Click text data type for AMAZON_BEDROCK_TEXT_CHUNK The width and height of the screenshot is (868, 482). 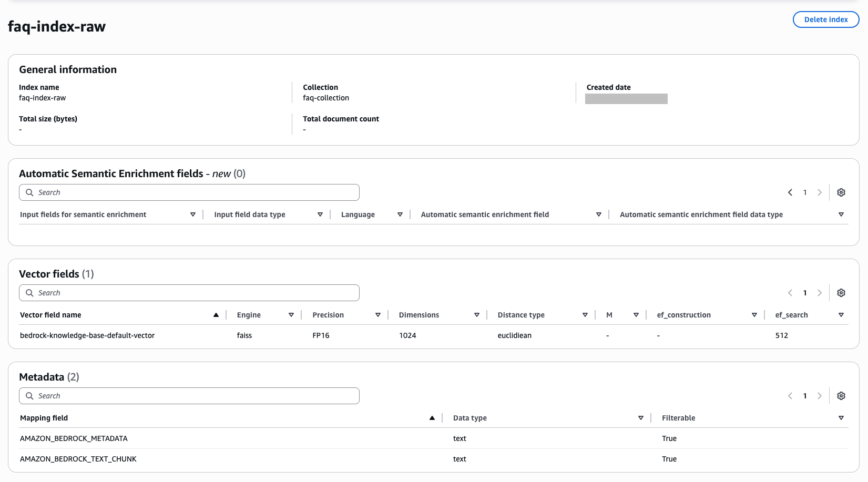(459, 459)
